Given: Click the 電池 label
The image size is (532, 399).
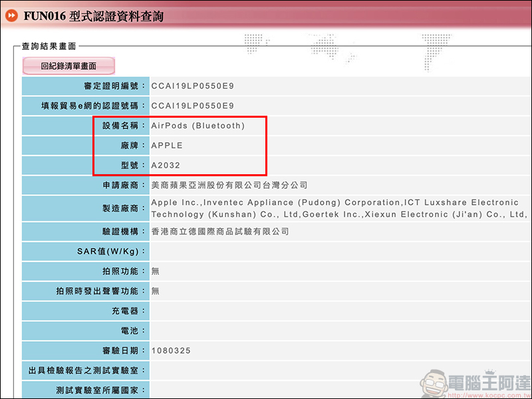Looking at the screenshot, I should pyautogui.click(x=133, y=331).
